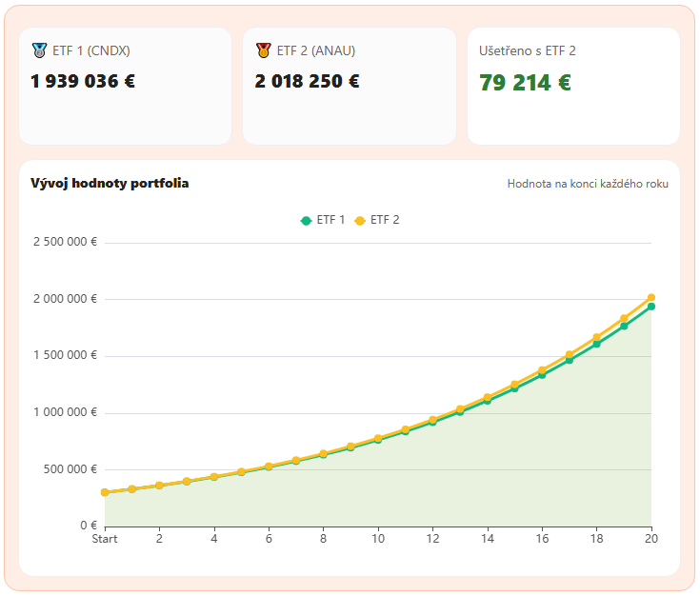Viewport: 700px width, 596px height.
Task: Pick the green ETF 1 point at year 19
Action: tap(624, 327)
